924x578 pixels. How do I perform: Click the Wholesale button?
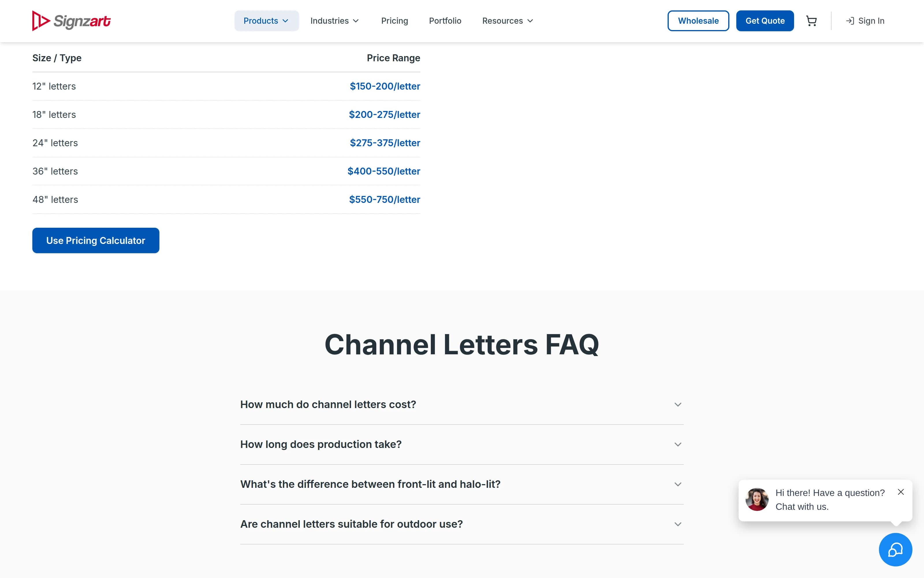[698, 21]
